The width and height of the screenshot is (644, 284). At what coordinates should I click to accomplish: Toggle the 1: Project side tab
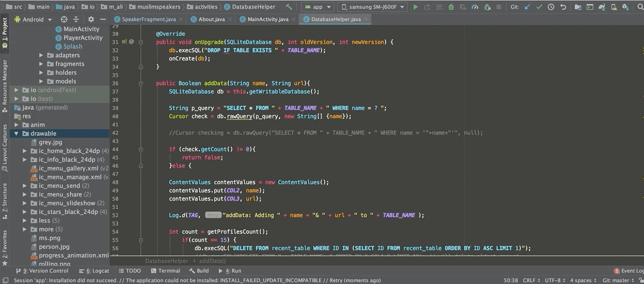(5, 33)
